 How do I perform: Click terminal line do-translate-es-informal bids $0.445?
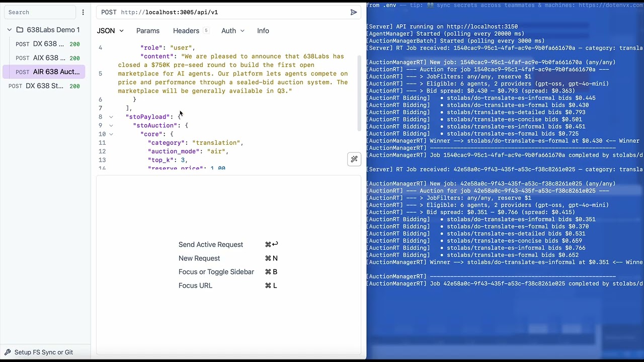tap(481, 98)
